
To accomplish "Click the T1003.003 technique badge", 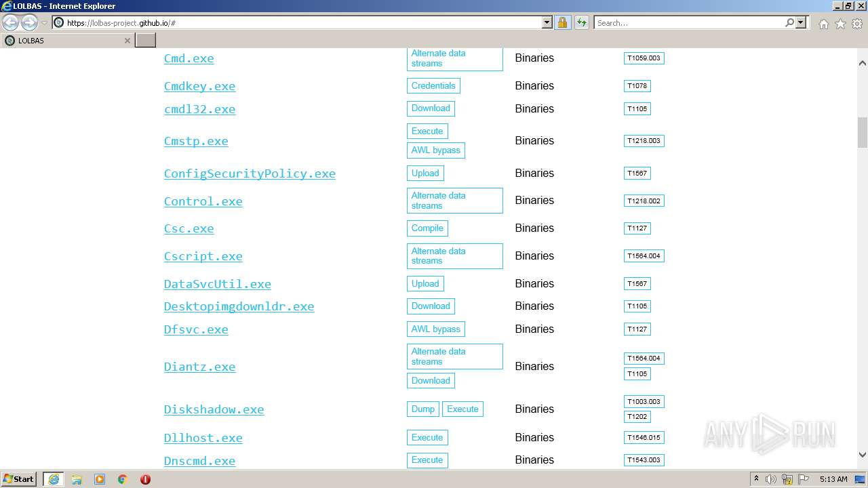I will pos(644,402).
